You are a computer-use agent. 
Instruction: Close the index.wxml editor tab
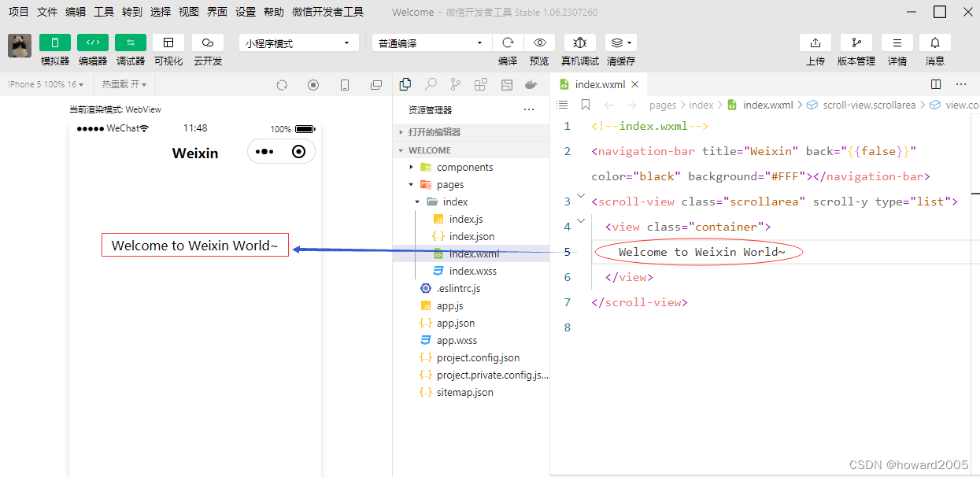pyautogui.click(x=635, y=84)
